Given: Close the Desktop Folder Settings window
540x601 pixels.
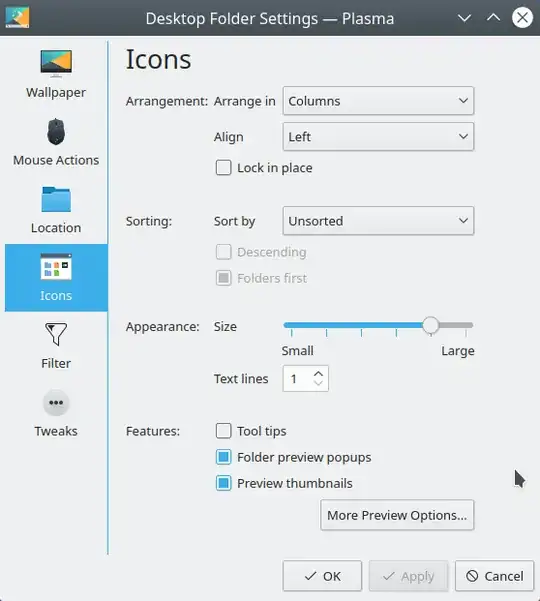Looking at the screenshot, I should (x=522, y=18).
